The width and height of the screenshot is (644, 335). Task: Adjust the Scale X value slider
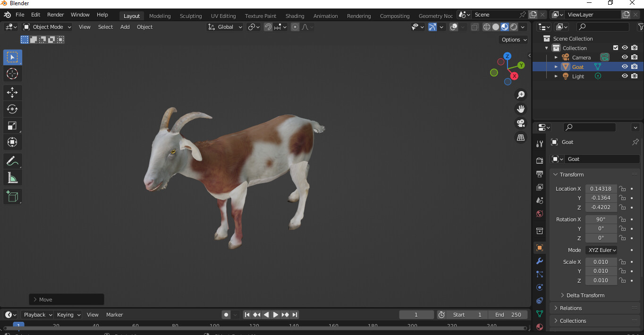coord(601,261)
